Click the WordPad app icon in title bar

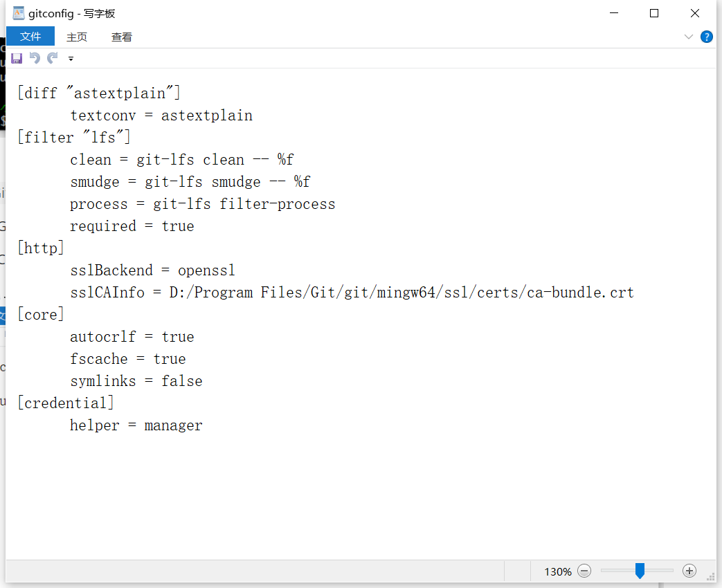[19, 12]
